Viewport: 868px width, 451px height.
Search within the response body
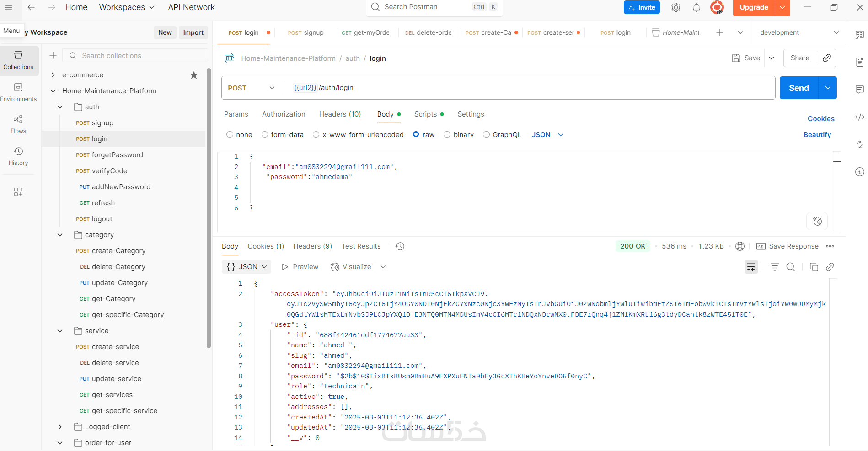click(791, 267)
